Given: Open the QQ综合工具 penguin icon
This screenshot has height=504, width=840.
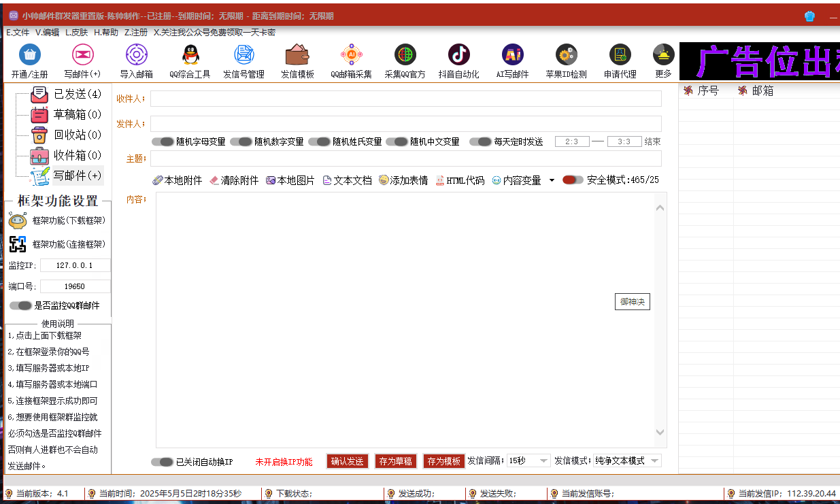Looking at the screenshot, I should [x=190, y=54].
